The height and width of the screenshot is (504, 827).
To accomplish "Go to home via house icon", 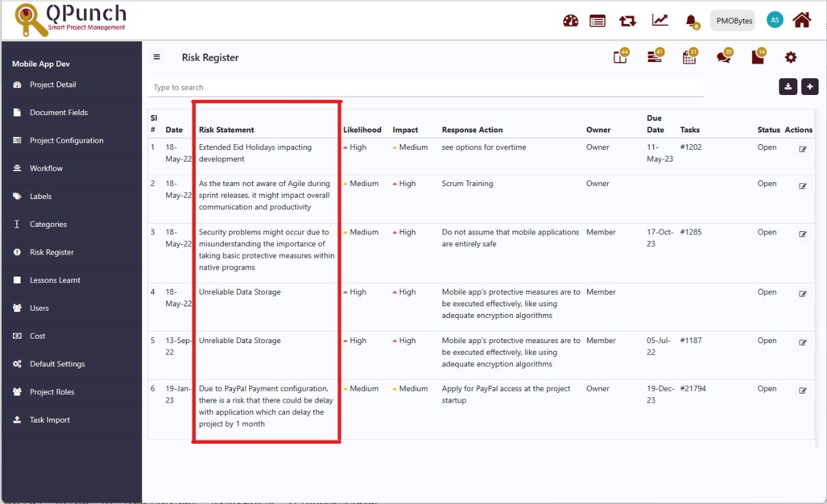I will click(x=802, y=20).
